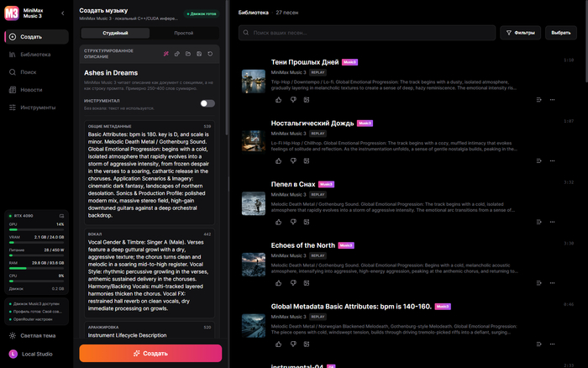Like the Global Metadata Basic Attributes song
This screenshot has height=368, width=588.
click(278, 344)
